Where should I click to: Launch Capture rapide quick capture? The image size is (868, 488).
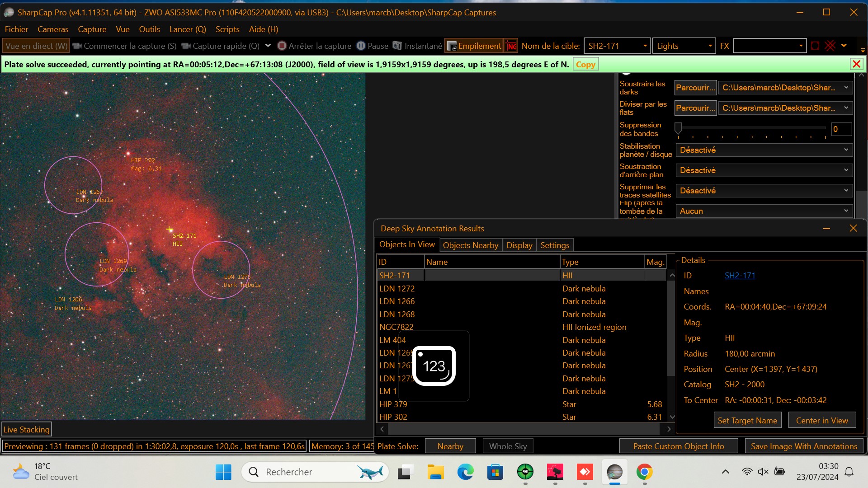(x=221, y=46)
